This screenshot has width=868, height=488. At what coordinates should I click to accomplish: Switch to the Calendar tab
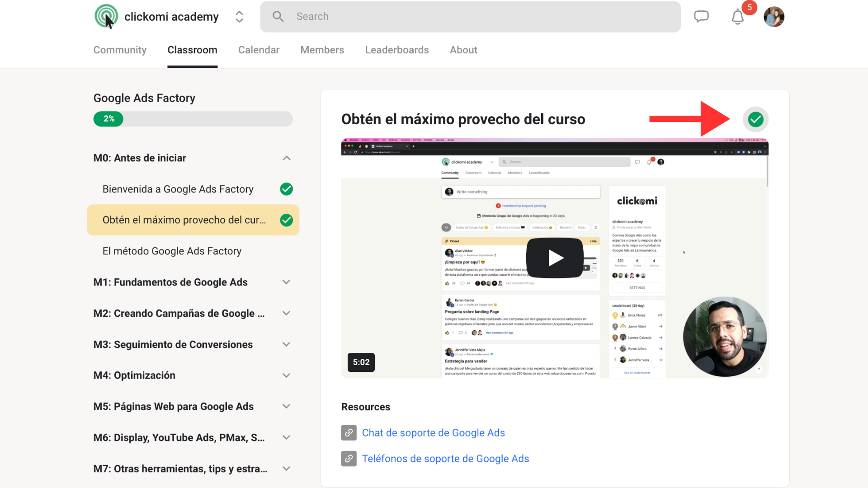pos(259,50)
